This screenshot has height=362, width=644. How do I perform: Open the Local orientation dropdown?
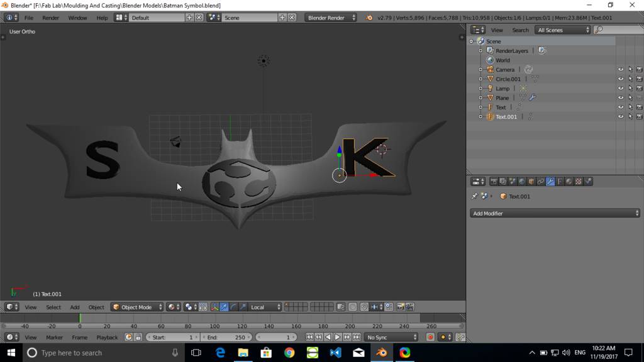265,307
